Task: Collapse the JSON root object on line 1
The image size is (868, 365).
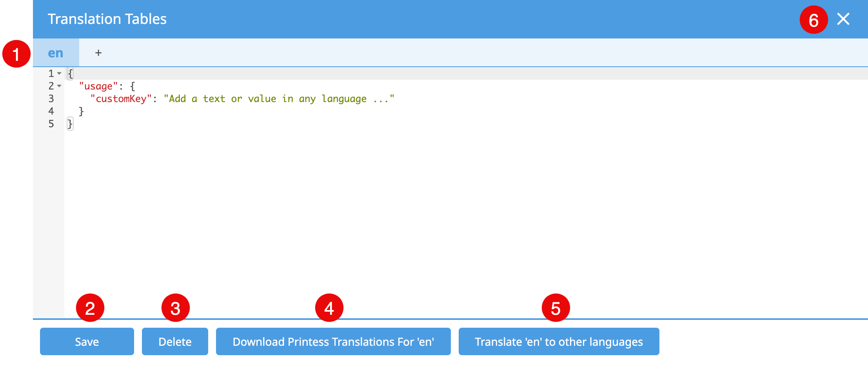Action: coord(59,73)
